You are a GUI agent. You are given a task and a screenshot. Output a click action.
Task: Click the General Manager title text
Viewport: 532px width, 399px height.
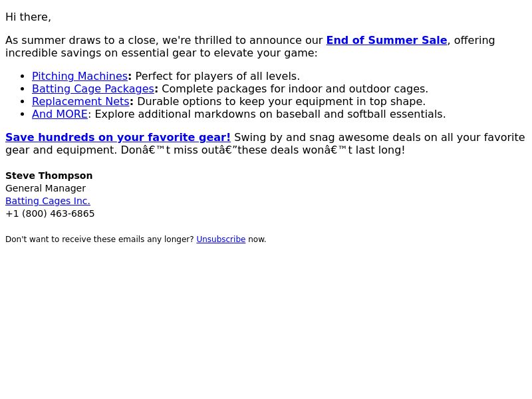coord(45,188)
